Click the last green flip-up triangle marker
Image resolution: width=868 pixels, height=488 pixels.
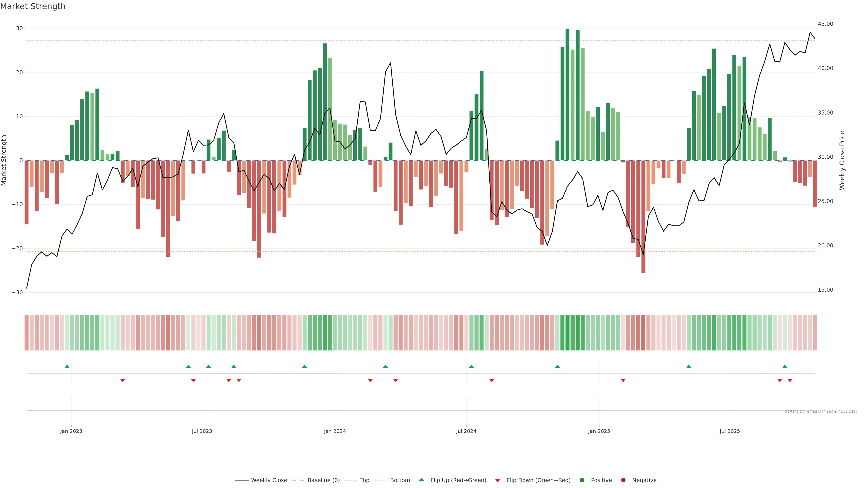(785, 366)
